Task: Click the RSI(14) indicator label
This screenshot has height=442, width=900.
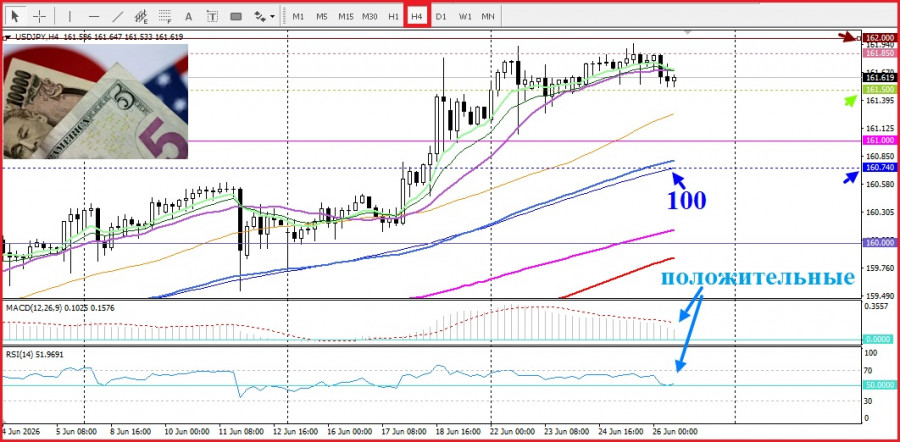Action: [x=21, y=355]
